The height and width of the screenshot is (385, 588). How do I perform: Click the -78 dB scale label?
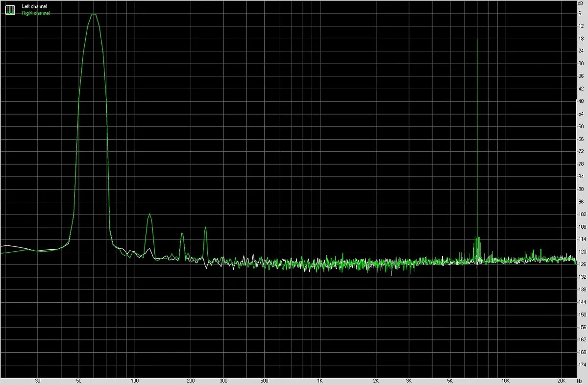(x=581, y=164)
